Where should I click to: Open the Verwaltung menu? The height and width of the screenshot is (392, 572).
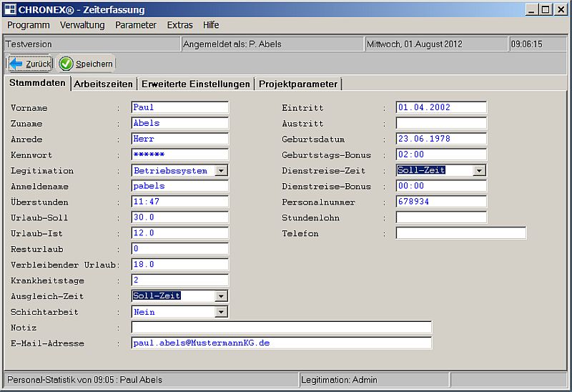tap(82, 25)
